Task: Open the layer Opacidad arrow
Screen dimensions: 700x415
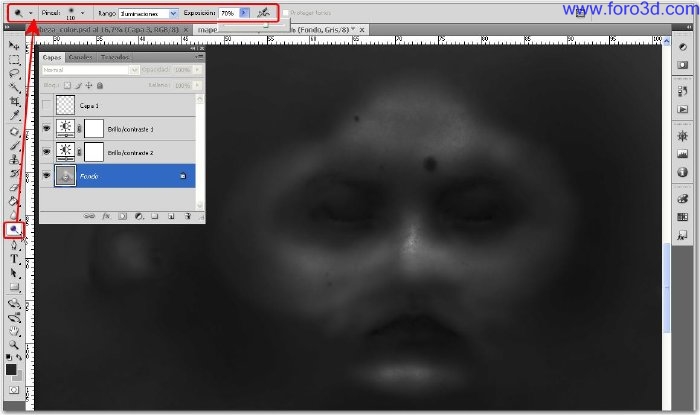Action: click(197, 70)
